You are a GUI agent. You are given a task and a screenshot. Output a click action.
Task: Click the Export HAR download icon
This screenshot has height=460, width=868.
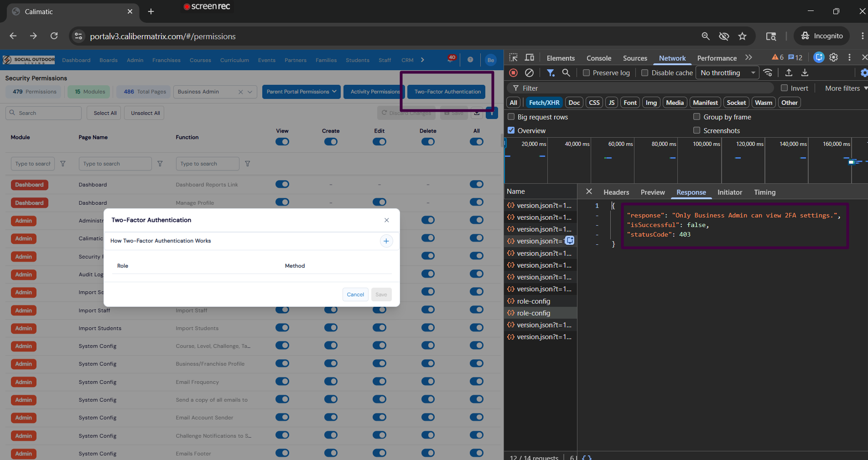pyautogui.click(x=805, y=72)
